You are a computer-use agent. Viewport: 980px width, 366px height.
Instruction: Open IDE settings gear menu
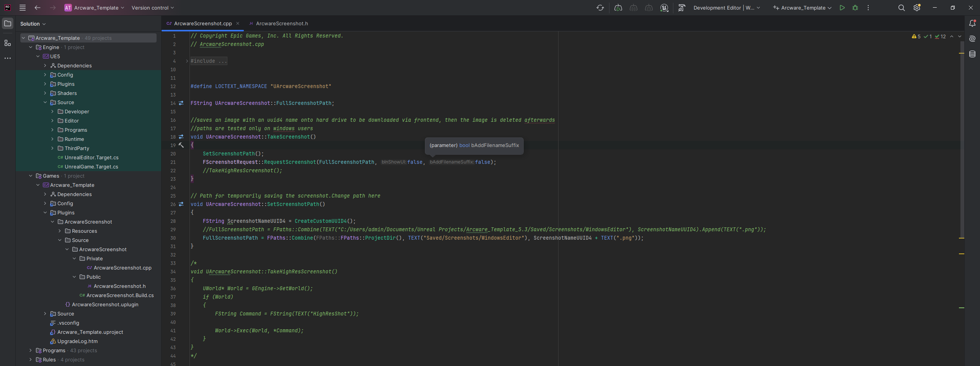[917, 8]
